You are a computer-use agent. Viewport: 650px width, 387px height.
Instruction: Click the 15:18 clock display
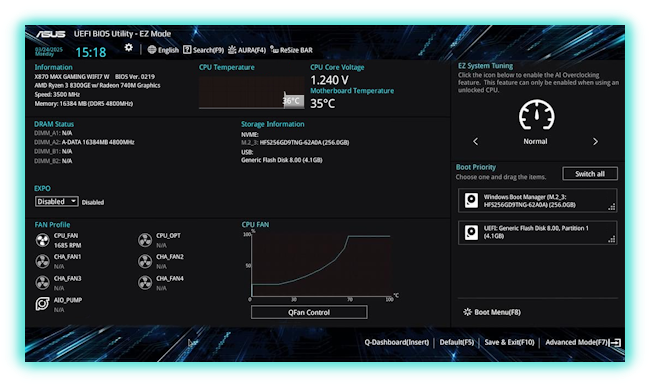(91, 52)
